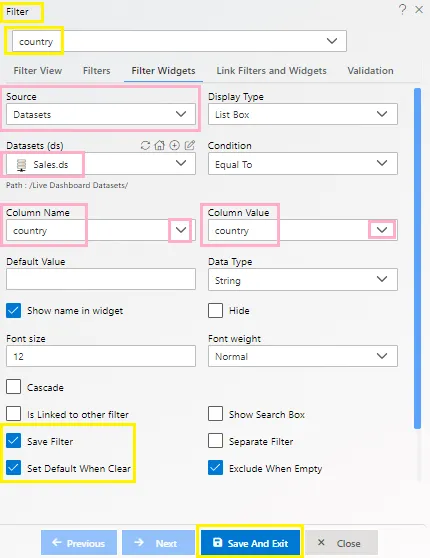The height and width of the screenshot is (558, 430).
Task: Enable the Cascade checkbox
Action: point(14,387)
